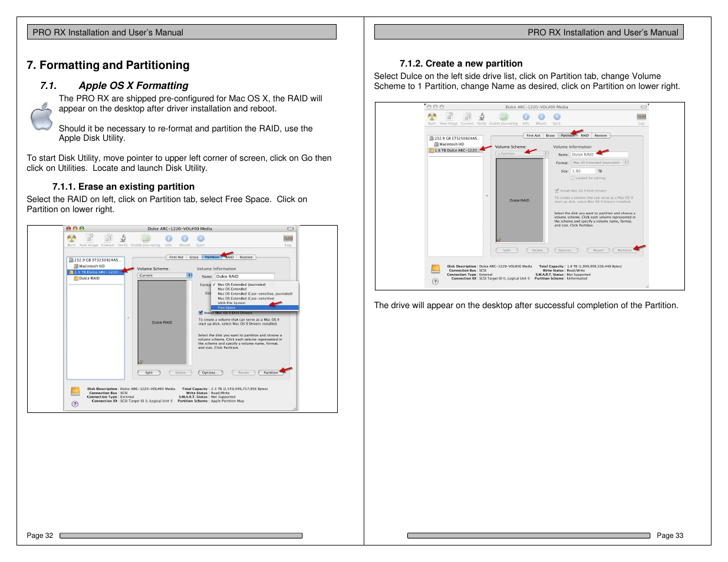Screen dimensions: 728x562
Task: Click the Revert button in page 33 screenshot
Action: click(x=598, y=250)
